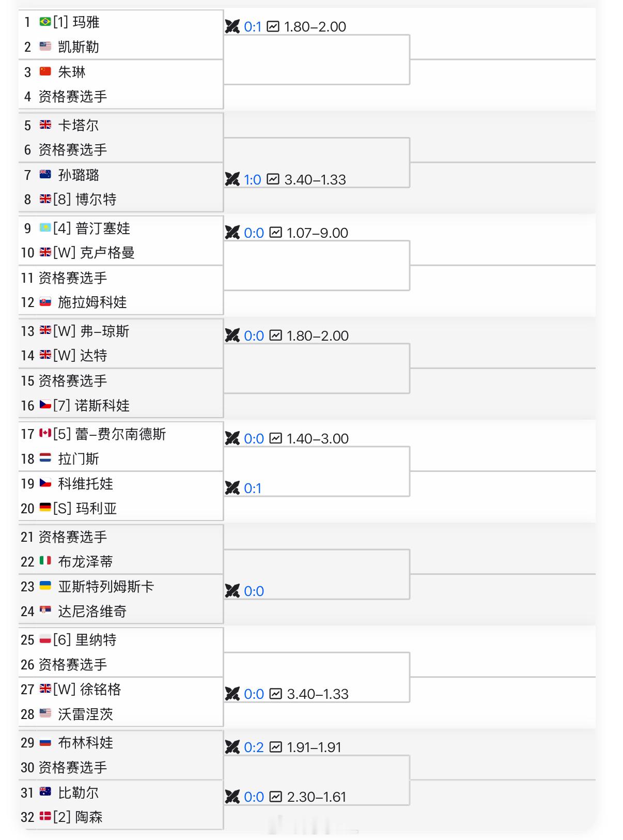
Task: Open the 1:0 score link for 孙璐璐 match
Action: (253, 180)
